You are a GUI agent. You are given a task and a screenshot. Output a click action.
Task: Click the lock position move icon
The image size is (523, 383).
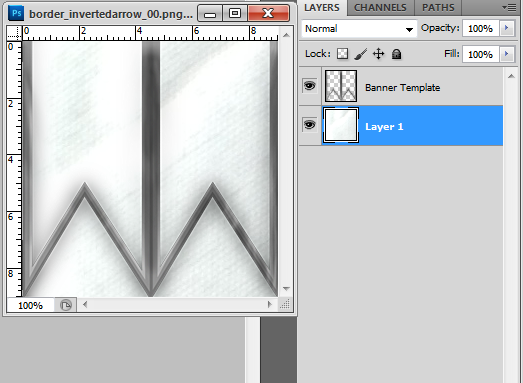click(379, 54)
